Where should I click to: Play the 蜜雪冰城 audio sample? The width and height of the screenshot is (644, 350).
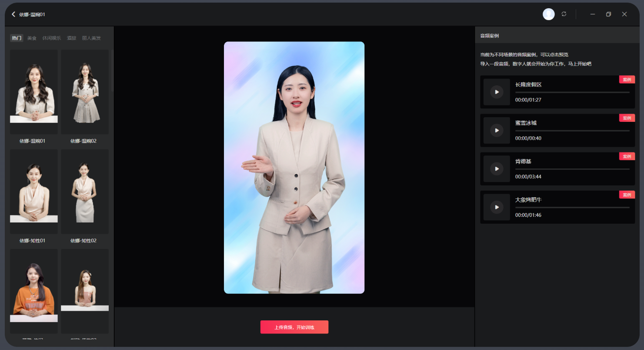pyautogui.click(x=497, y=130)
